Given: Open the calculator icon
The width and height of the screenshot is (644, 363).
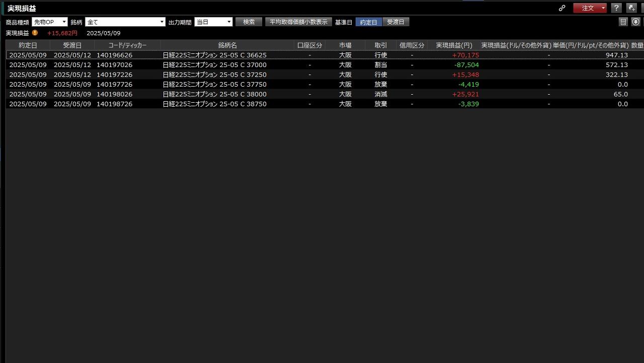Looking at the screenshot, I should 623,22.
